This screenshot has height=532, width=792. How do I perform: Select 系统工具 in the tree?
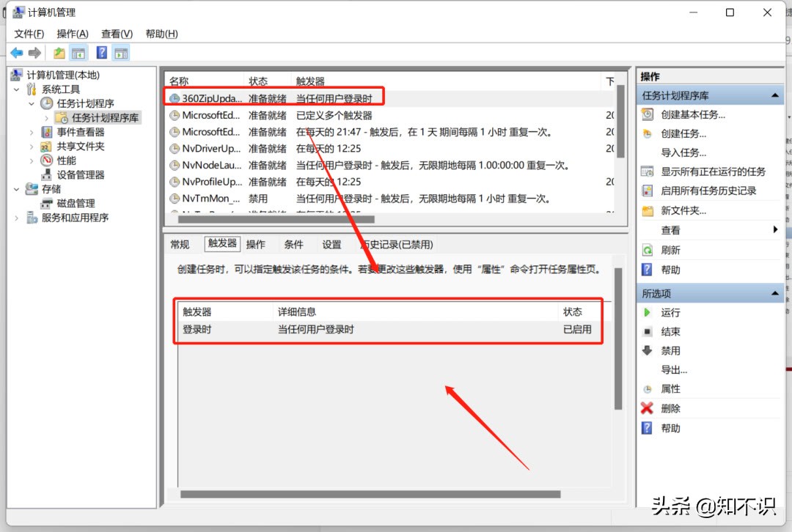tap(61, 89)
